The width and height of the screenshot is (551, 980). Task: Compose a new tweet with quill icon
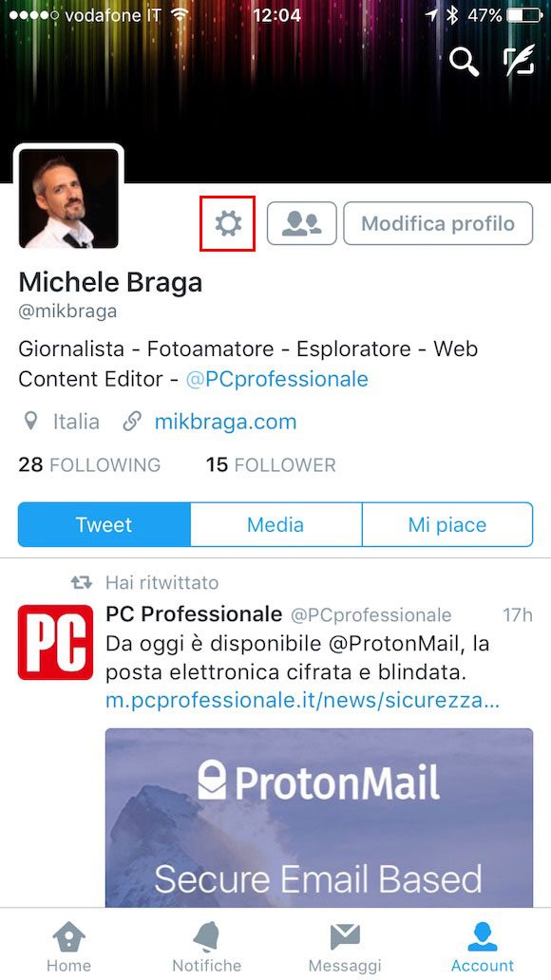click(519, 61)
